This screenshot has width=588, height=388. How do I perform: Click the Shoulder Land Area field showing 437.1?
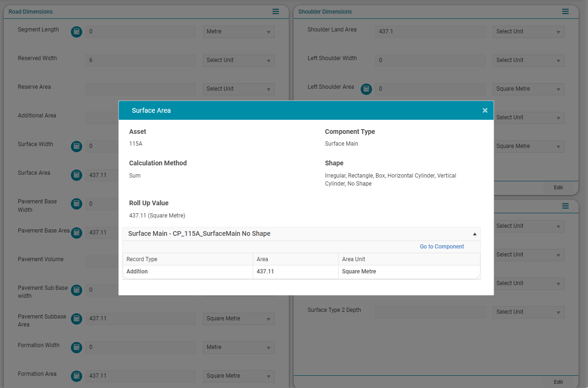point(430,32)
